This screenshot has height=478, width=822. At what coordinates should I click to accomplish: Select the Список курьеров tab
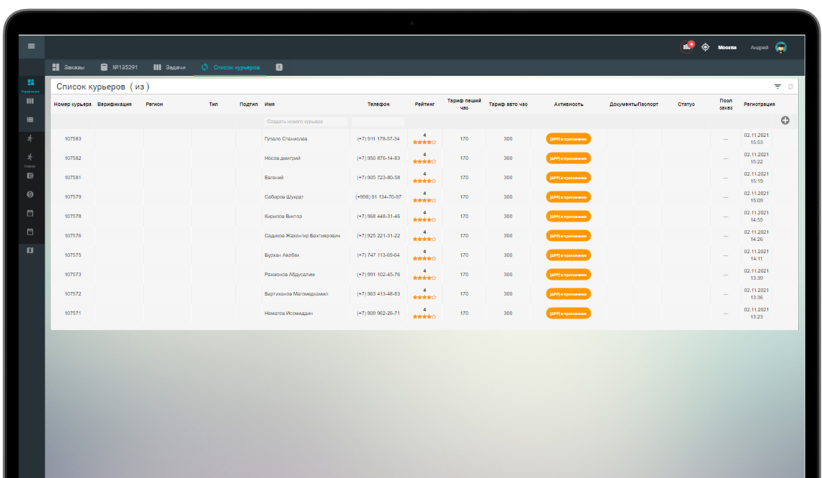pos(231,67)
